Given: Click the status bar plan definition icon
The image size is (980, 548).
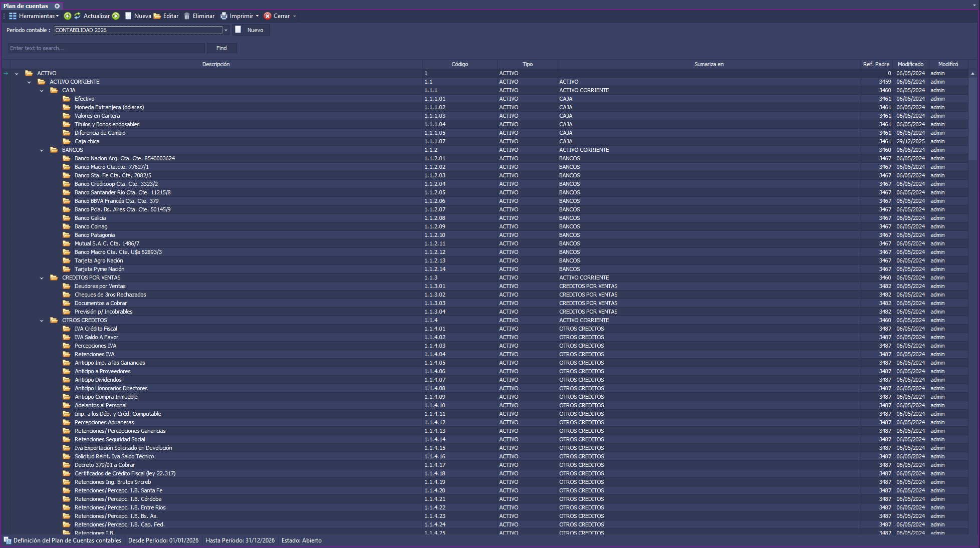Looking at the screenshot, I should (x=7, y=540).
